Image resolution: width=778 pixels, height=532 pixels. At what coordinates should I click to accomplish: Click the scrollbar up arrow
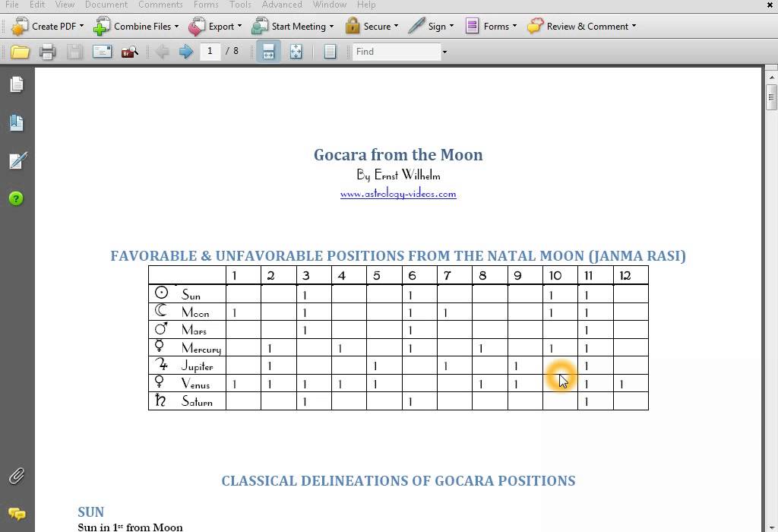click(771, 78)
